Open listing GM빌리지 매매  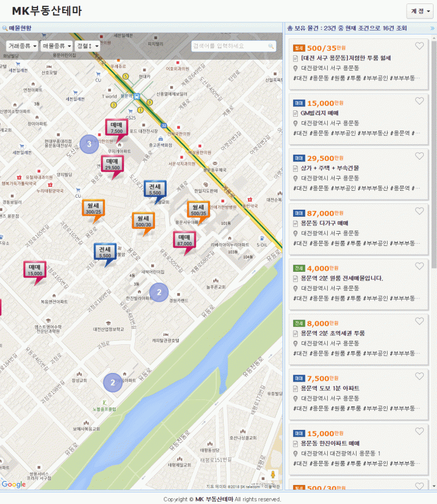319,113
